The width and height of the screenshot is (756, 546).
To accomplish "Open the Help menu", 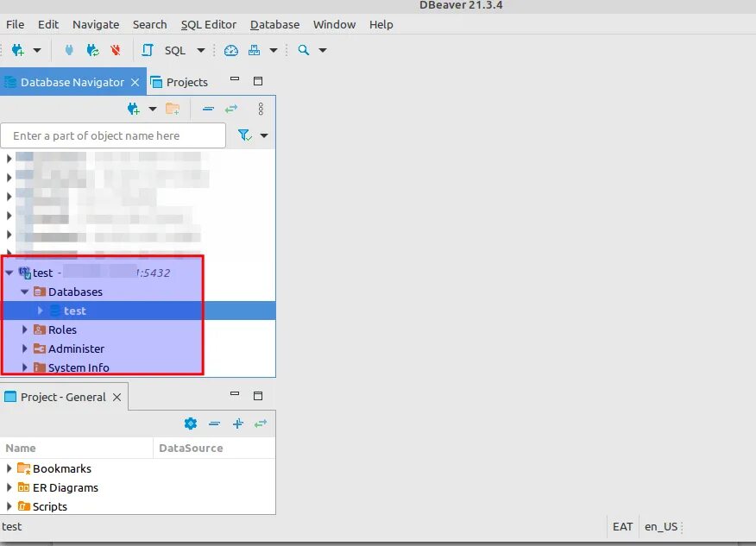I will point(381,24).
